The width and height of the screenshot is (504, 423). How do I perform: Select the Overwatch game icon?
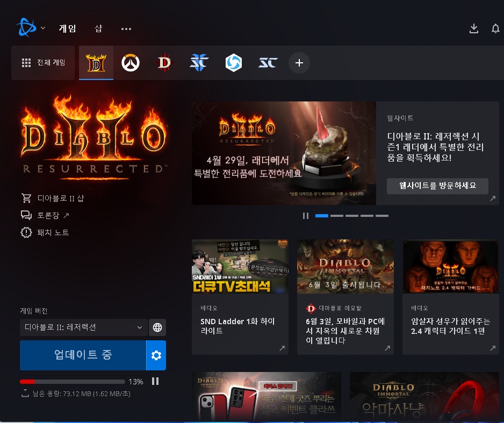tap(131, 63)
